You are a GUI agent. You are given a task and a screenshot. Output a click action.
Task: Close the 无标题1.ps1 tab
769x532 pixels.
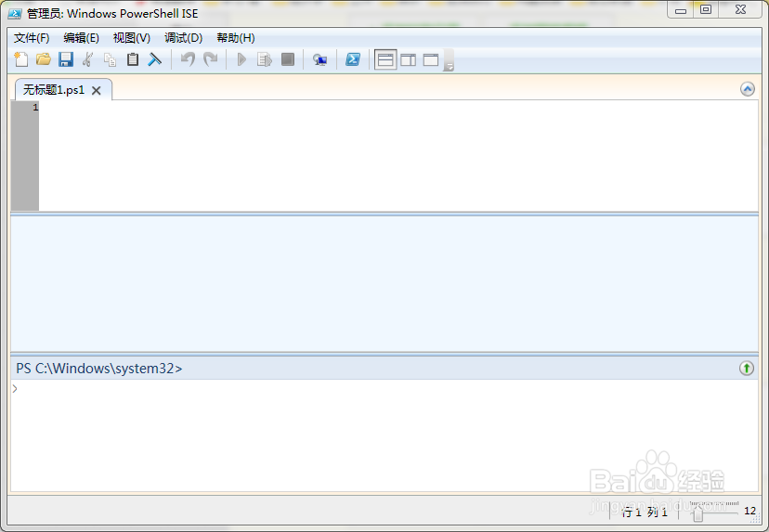97,91
